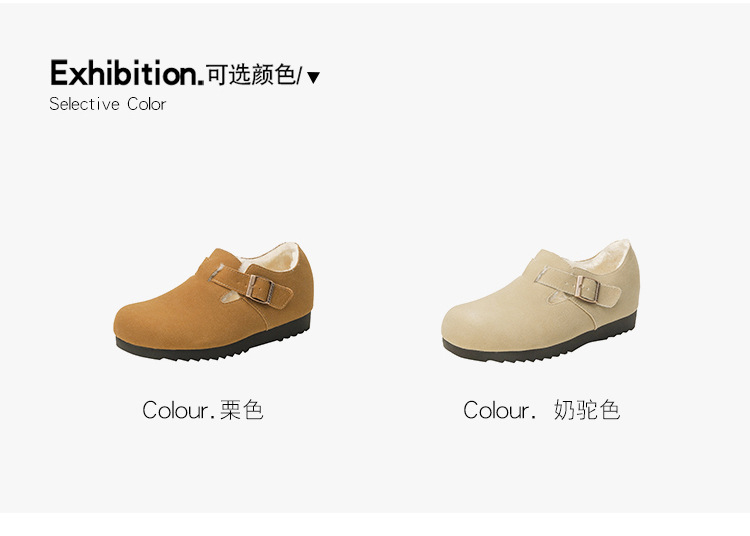Image resolution: width=750 pixels, height=536 pixels.
Task: Click the metal buckle on the chestnut shoe
Action: [260, 289]
